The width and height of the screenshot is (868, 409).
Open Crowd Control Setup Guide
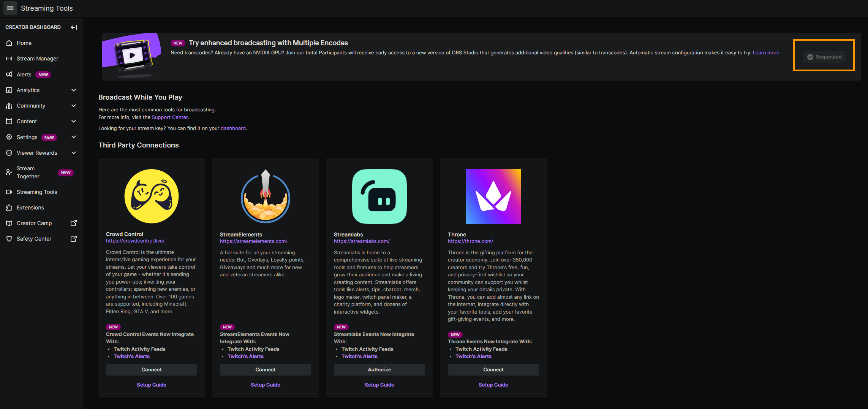click(152, 385)
